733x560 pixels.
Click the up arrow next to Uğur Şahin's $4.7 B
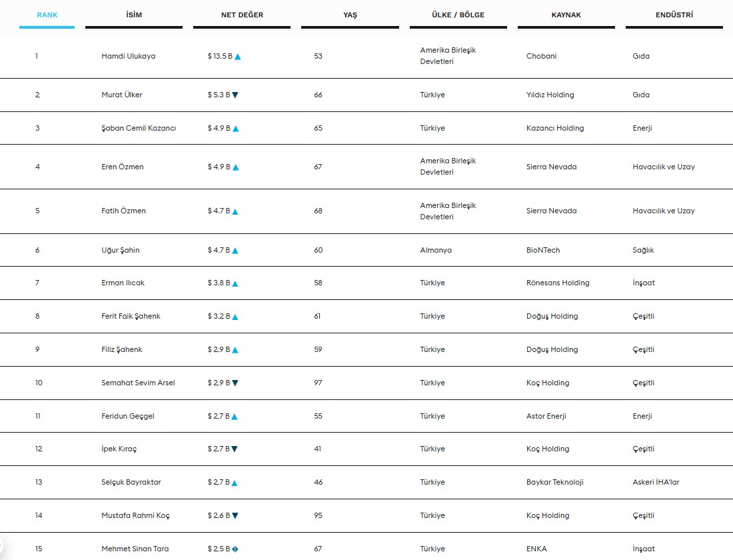[235, 251]
